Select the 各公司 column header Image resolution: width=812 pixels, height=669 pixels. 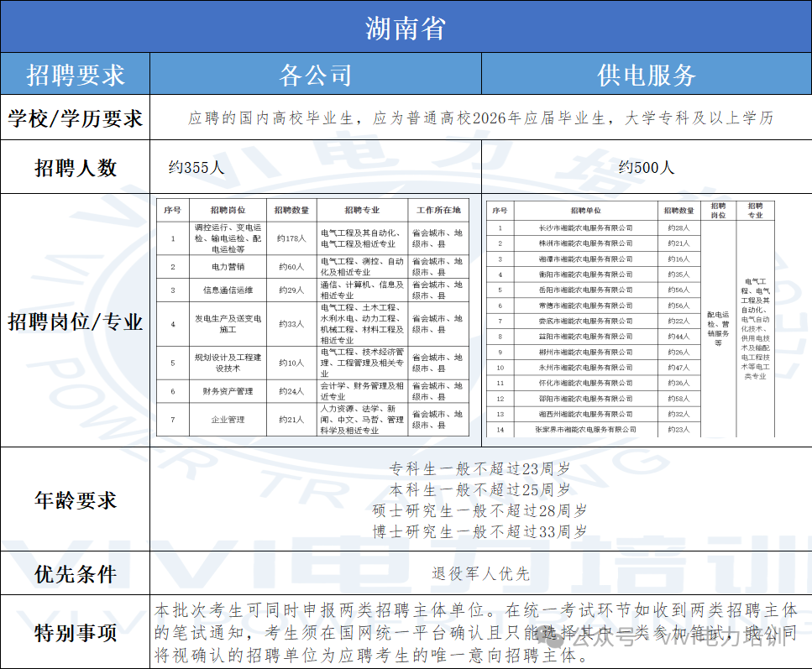point(315,75)
